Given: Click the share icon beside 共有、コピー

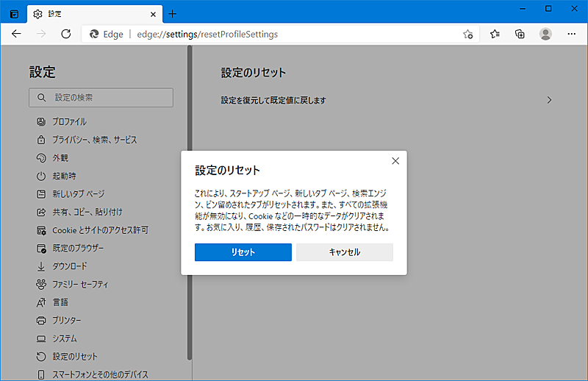Looking at the screenshot, I should click(41, 212).
